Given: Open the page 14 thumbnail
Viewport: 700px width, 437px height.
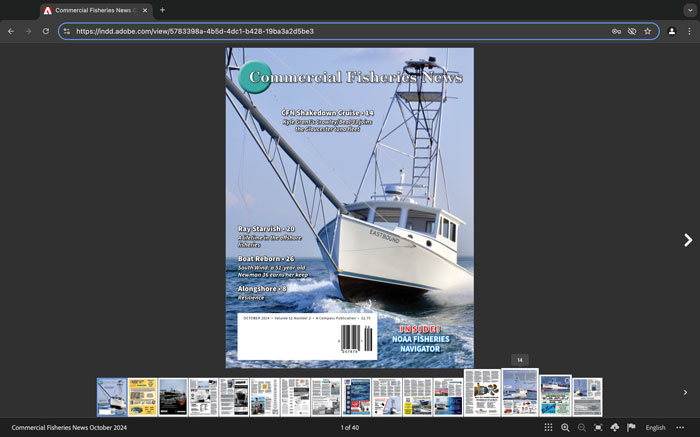Looking at the screenshot, I should pyautogui.click(x=520, y=392).
